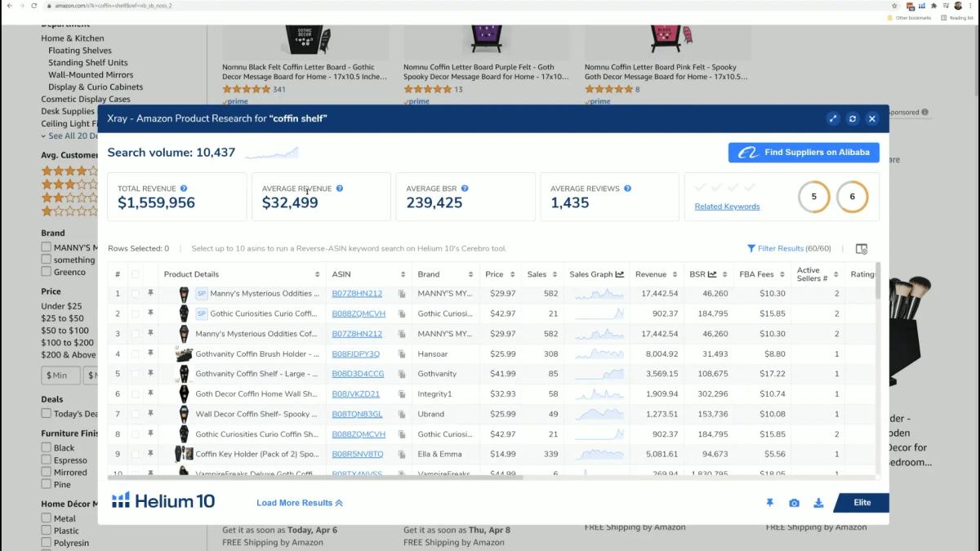
Task: Pin the Xray results using the pin icon
Action: click(768, 503)
